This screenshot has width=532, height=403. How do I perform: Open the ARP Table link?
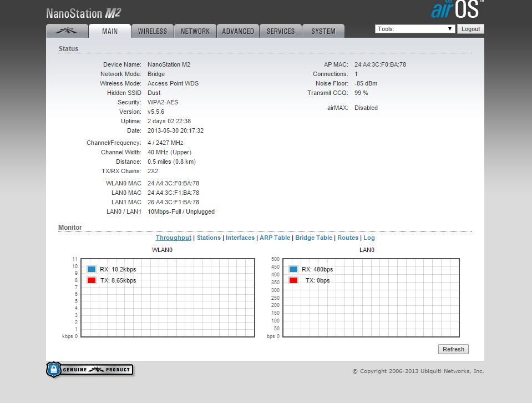click(275, 238)
